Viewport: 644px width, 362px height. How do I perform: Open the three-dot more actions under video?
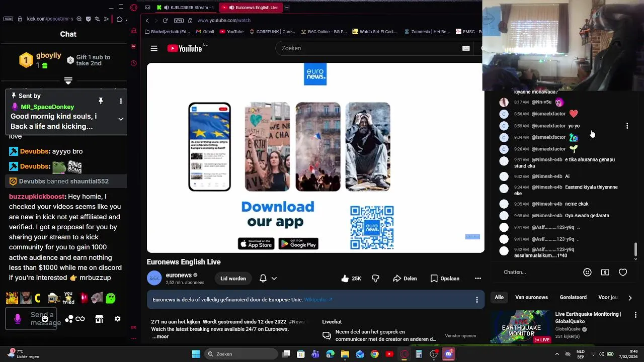[478, 278]
